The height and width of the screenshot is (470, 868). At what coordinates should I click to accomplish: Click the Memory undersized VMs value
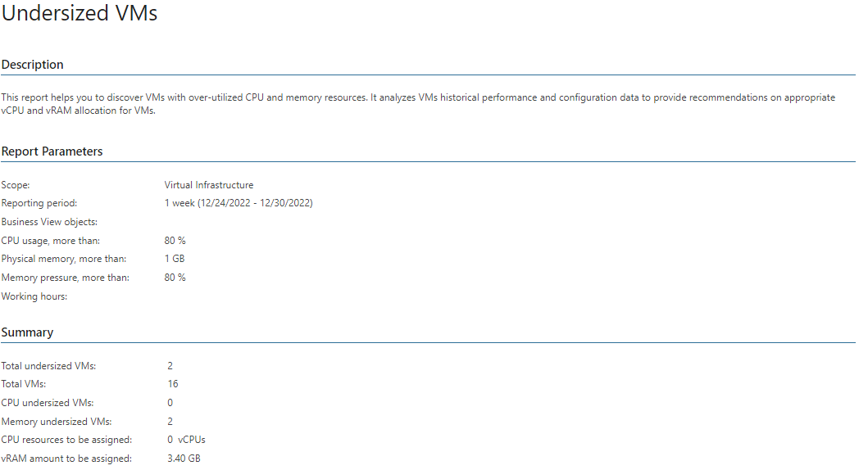click(x=170, y=422)
